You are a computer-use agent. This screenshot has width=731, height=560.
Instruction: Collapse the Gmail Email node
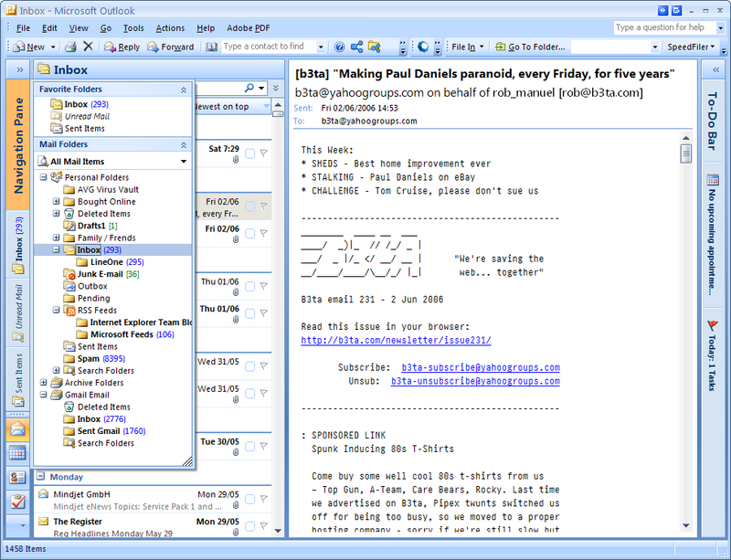pyautogui.click(x=43, y=395)
